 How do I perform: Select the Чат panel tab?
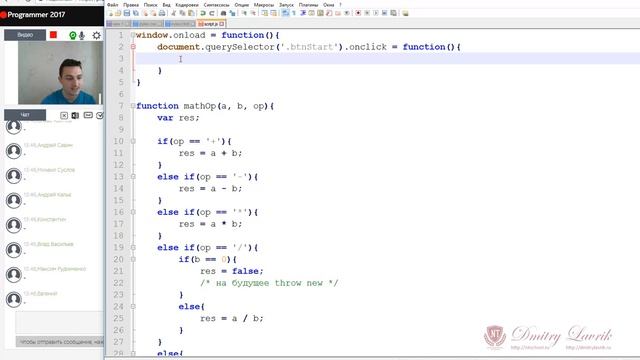coord(25,115)
